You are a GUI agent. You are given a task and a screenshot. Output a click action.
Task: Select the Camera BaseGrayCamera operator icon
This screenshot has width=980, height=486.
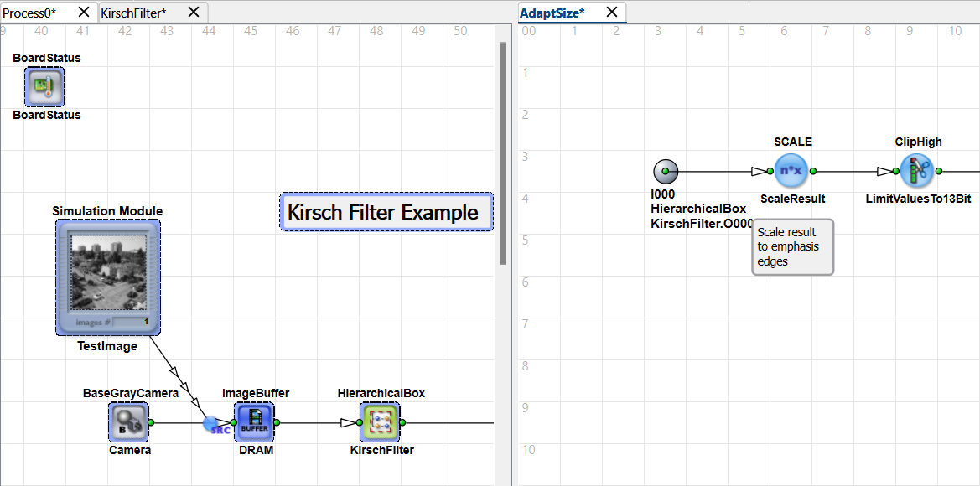pyautogui.click(x=128, y=422)
